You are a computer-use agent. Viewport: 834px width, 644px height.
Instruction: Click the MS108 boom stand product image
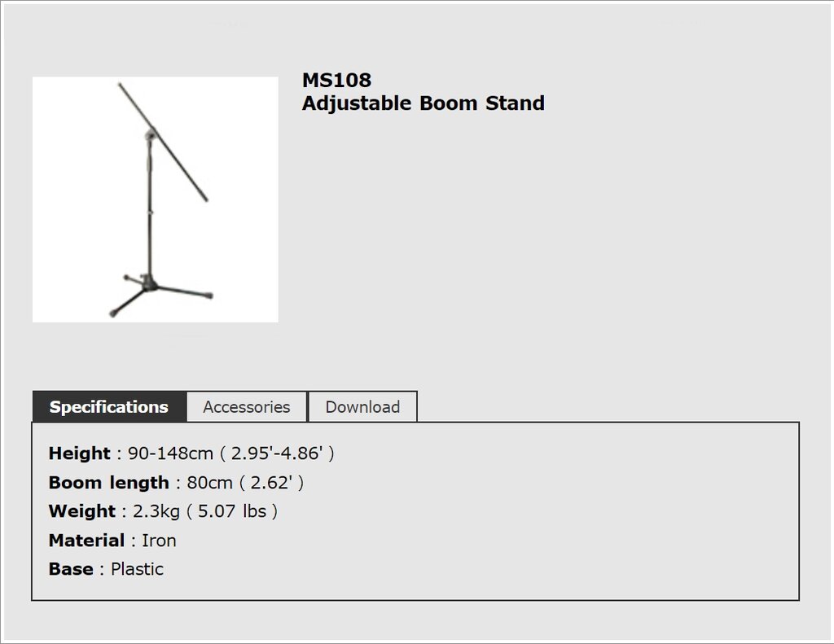point(156,199)
